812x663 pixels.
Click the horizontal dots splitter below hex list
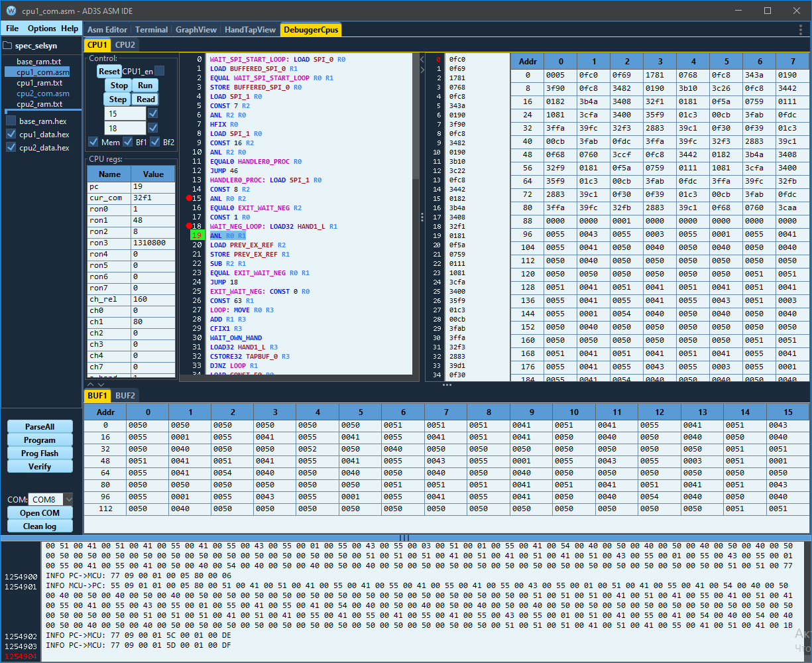[x=447, y=385]
